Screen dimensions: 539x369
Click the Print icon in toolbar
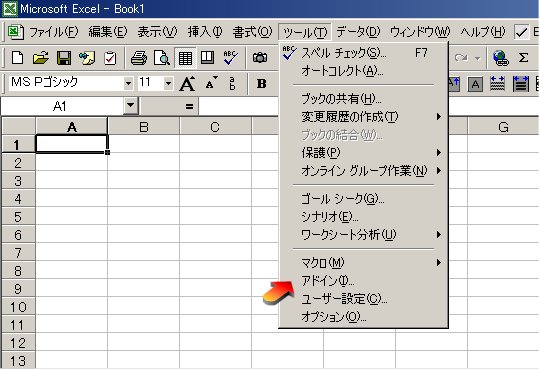point(139,58)
